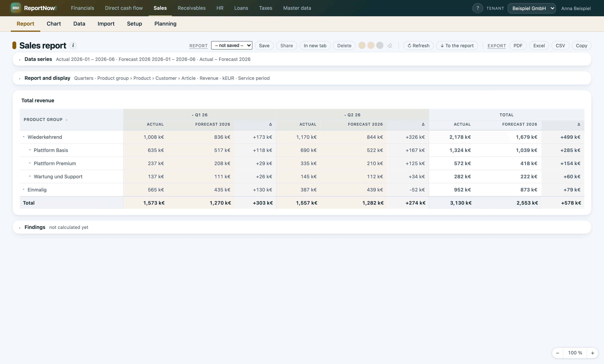Image resolution: width=604 pixels, height=364 pixels.
Task: Sort by Product Group column arrow
Action: (x=66, y=120)
